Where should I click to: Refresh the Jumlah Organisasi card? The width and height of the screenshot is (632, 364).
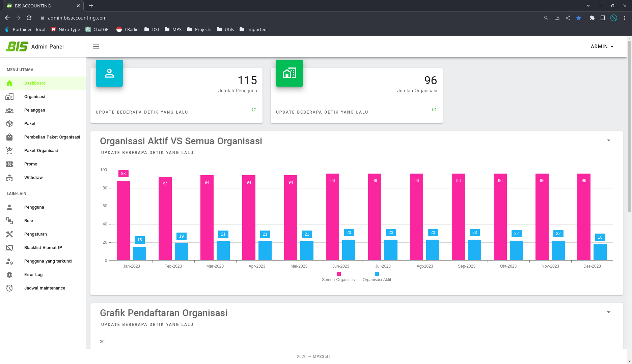coord(434,110)
